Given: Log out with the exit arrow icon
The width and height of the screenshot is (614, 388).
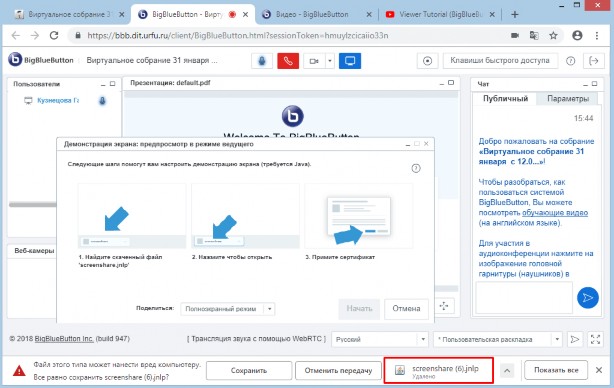Looking at the screenshot, I should point(594,61).
